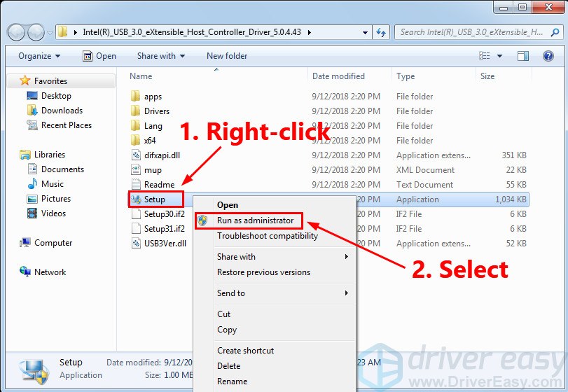
Task: Click the refresh button beside address bar
Action: [x=381, y=32]
